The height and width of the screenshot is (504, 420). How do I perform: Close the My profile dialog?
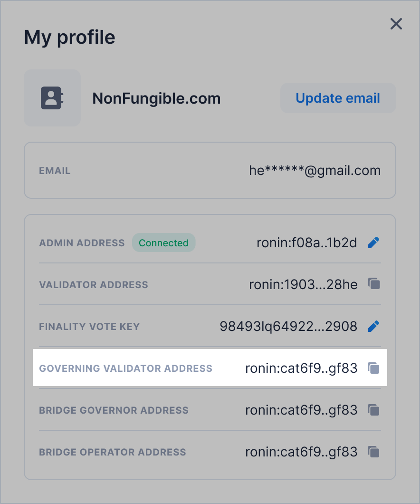[396, 24]
